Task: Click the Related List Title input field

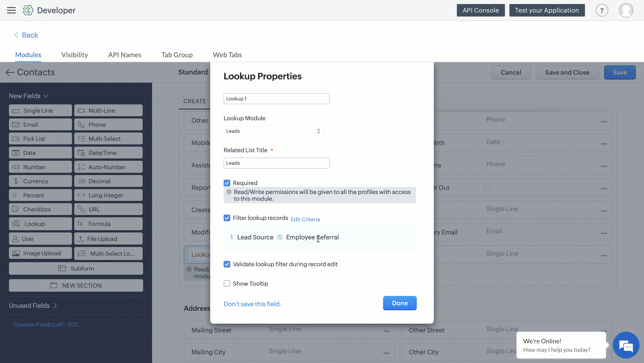Action: pos(276,163)
